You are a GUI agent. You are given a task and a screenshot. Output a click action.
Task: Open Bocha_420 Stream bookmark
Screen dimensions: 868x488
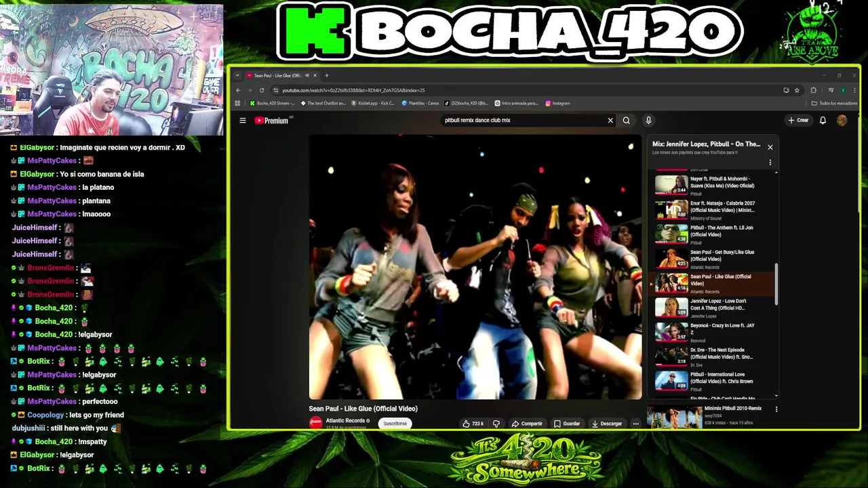(272, 104)
